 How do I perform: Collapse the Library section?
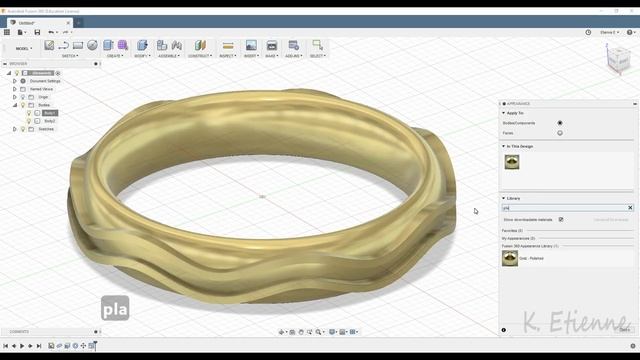pos(503,198)
